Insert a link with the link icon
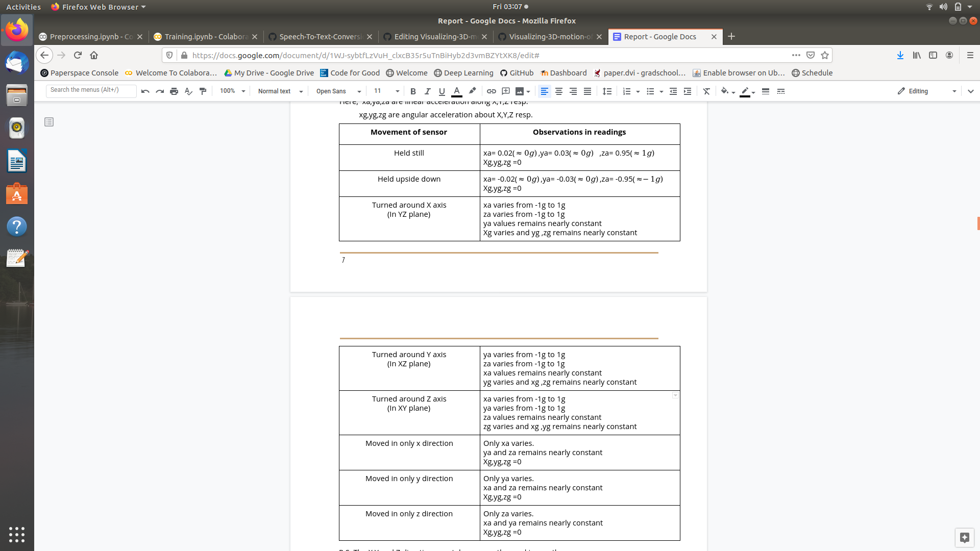Image resolution: width=980 pixels, height=551 pixels. [x=491, y=91]
